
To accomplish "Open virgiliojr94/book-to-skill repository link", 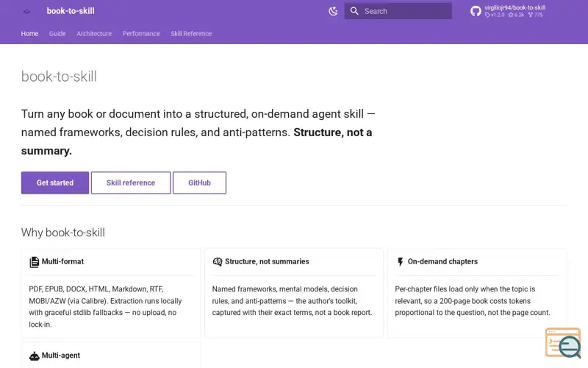I will click(x=514, y=7).
